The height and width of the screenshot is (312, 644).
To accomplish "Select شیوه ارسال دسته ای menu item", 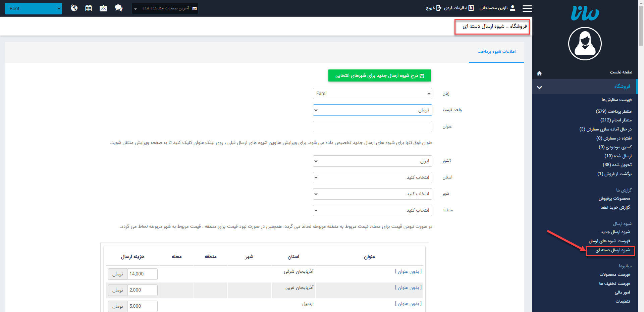I will pyautogui.click(x=612, y=250).
